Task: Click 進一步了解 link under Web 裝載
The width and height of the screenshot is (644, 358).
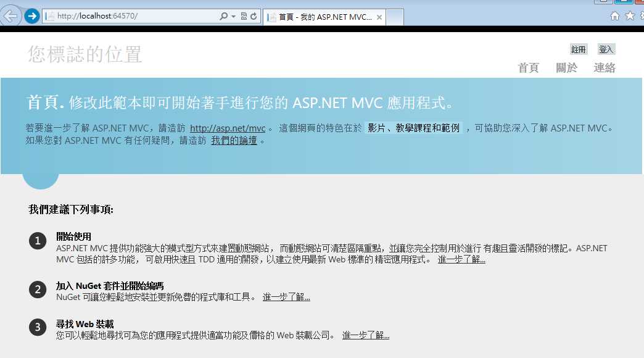Action: 366,335
